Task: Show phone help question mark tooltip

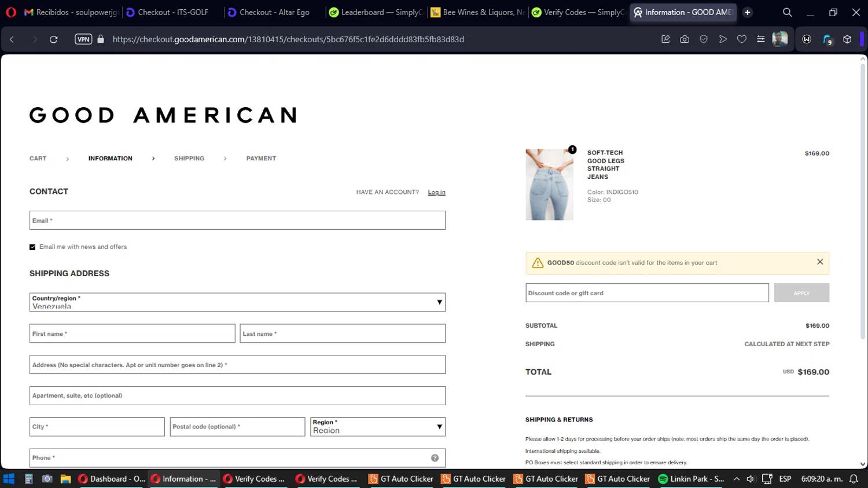Action: [x=435, y=458]
